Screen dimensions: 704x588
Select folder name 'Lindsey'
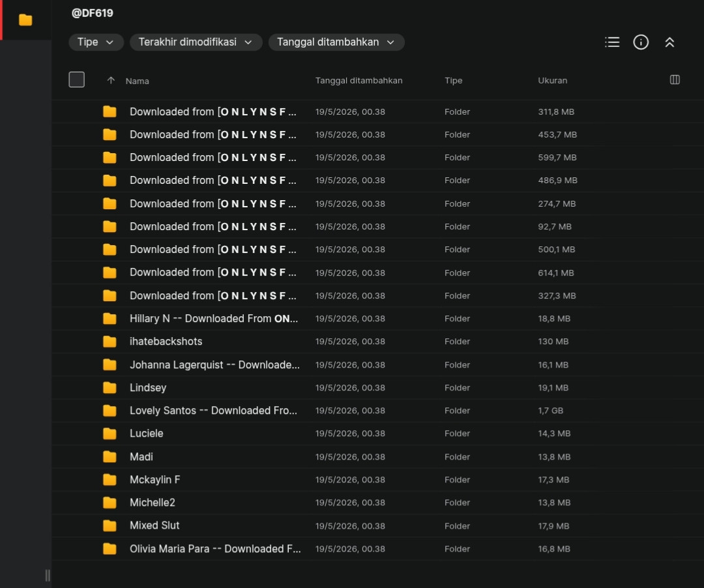pos(148,387)
